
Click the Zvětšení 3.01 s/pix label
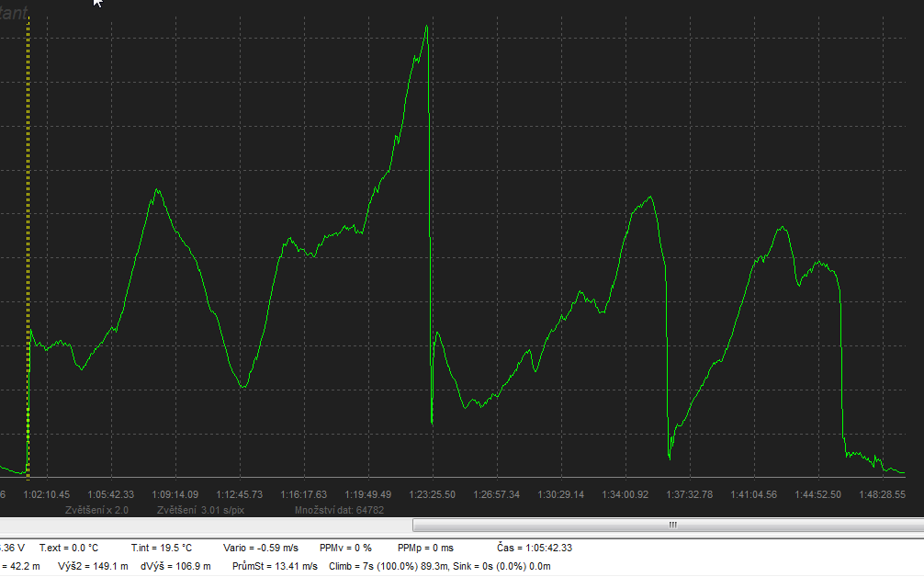tap(200, 509)
